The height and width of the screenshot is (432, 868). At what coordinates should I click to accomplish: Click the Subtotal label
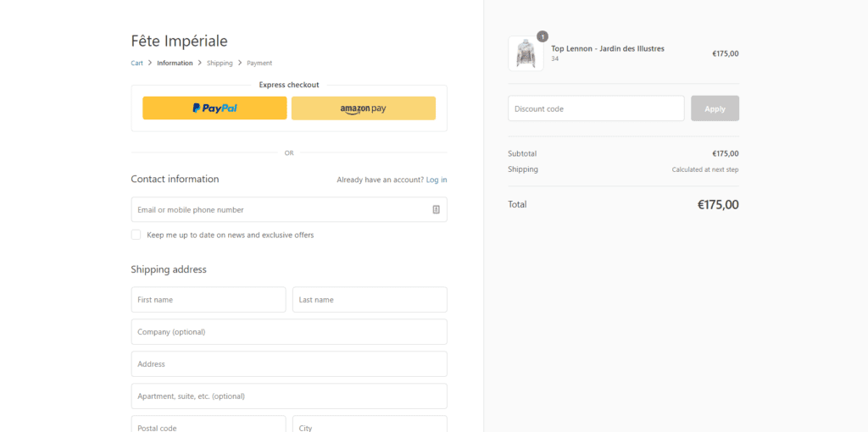click(x=522, y=154)
